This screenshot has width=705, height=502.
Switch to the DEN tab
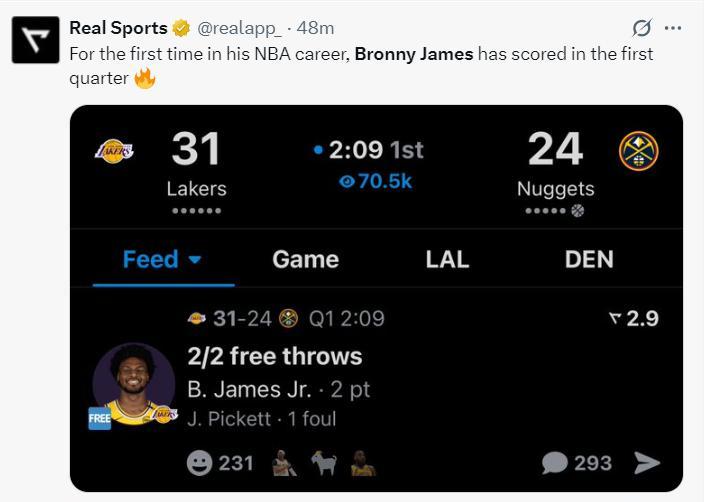click(x=589, y=259)
